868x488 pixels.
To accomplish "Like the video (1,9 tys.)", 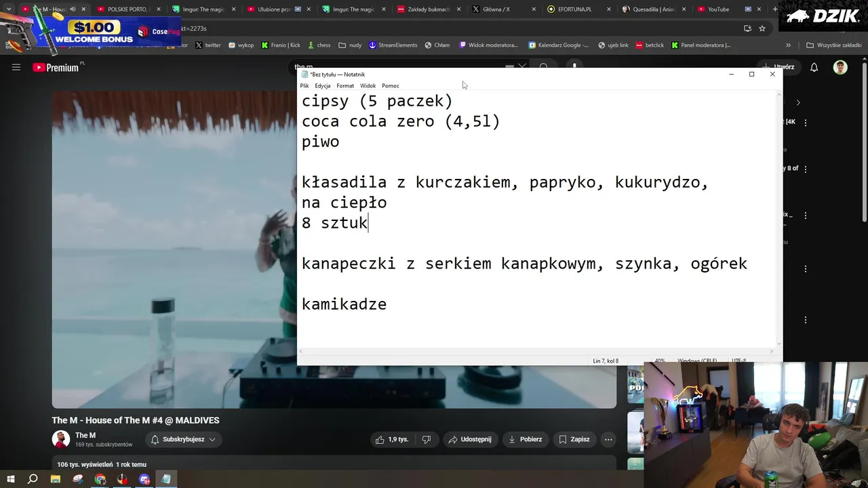I will tap(393, 439).
